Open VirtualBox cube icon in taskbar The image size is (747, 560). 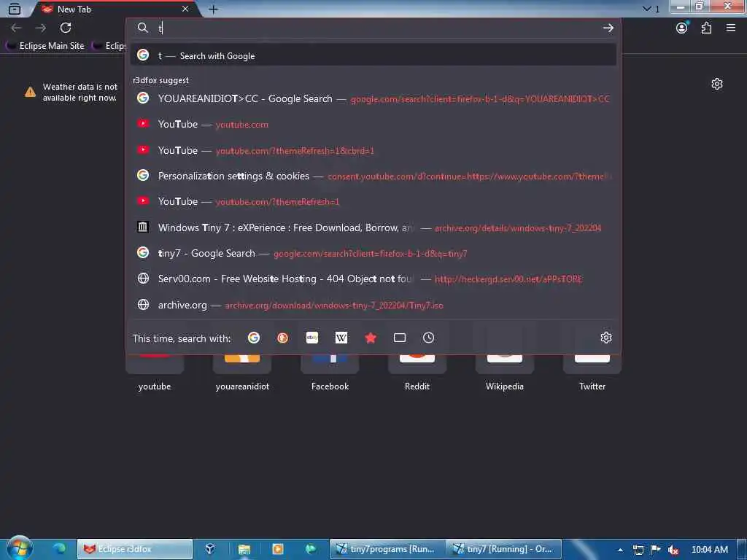coord(210,549)
